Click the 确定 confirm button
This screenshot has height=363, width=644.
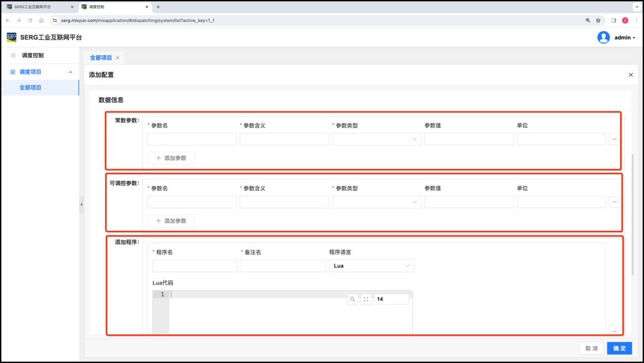619,348
